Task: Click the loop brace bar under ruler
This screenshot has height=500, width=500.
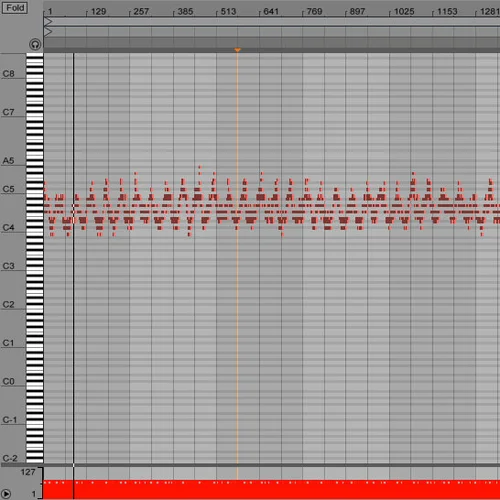Action: [272, 22]
